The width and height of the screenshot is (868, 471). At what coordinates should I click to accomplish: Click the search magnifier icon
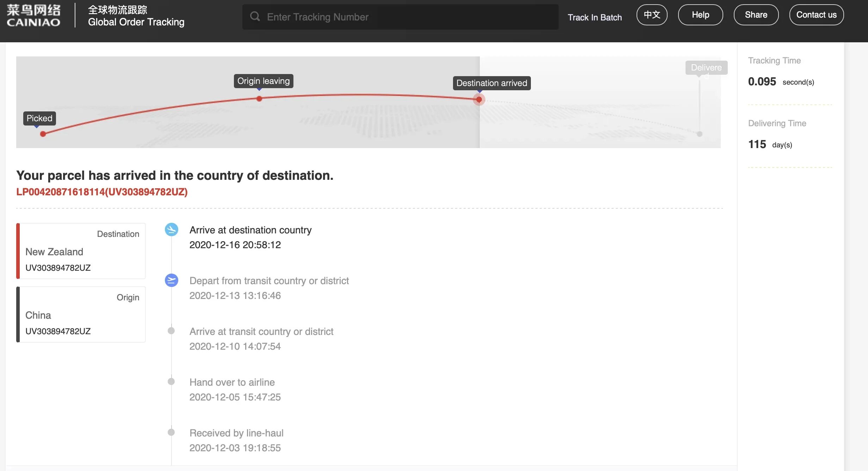point(255,17)
